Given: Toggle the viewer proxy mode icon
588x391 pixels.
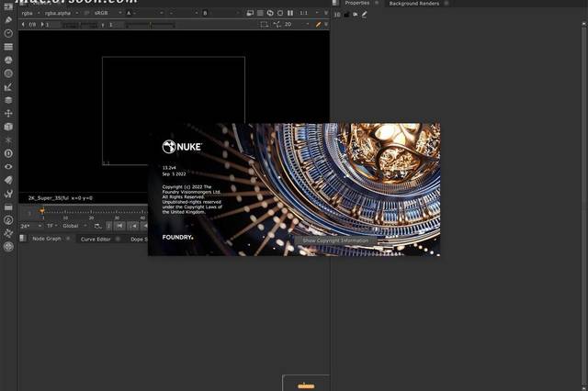Looking at the screenshot, I should [277, 25].
